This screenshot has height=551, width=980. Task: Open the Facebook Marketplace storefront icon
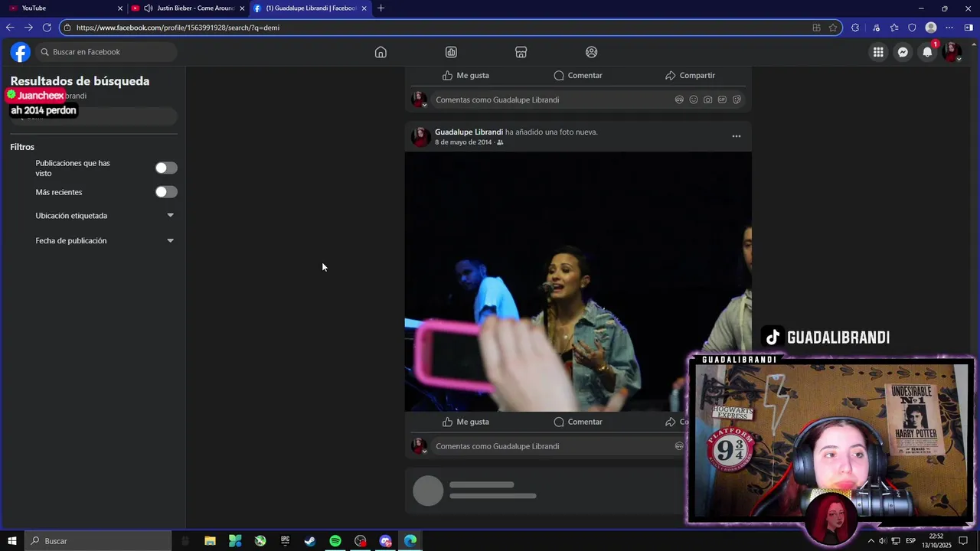[x=521, y=52]
